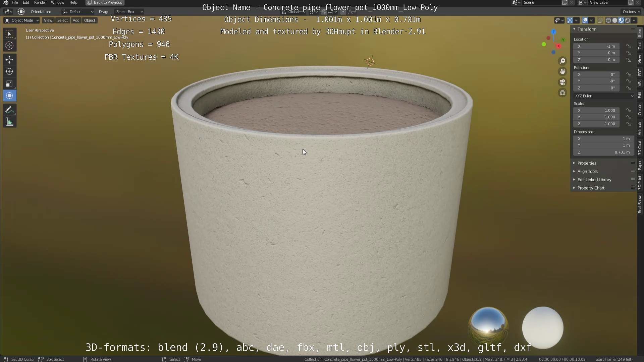The width and height of the screenshot is (644, 362).
Task: Pick the Scale tool in toolbar
Action: click(9, 84)
